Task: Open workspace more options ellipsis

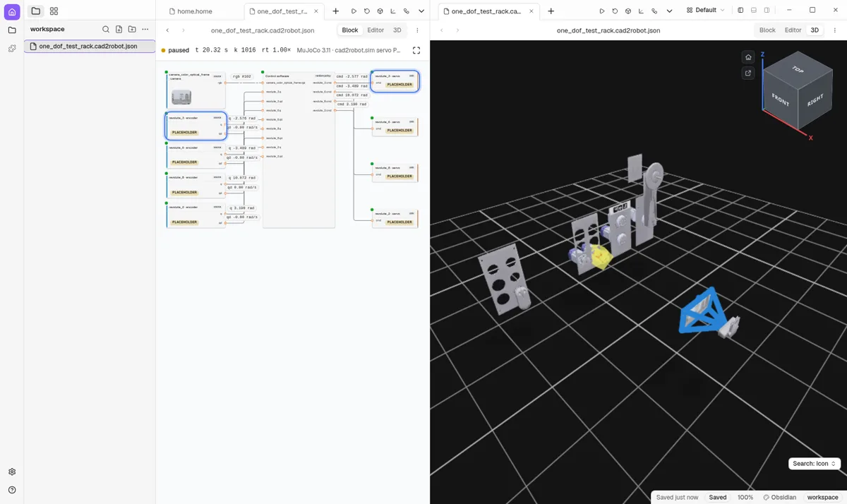Action: (145, 29)
